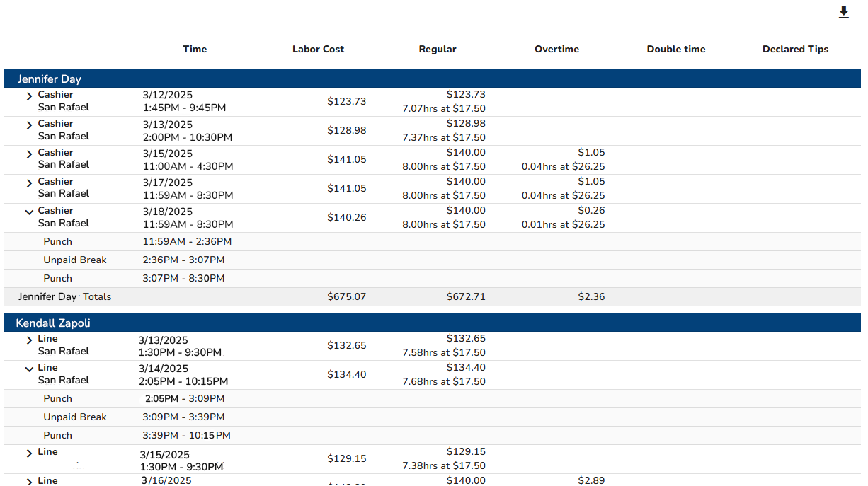Select Unpaid Break 3:09PM - 3:39PM row

point(432,417)
